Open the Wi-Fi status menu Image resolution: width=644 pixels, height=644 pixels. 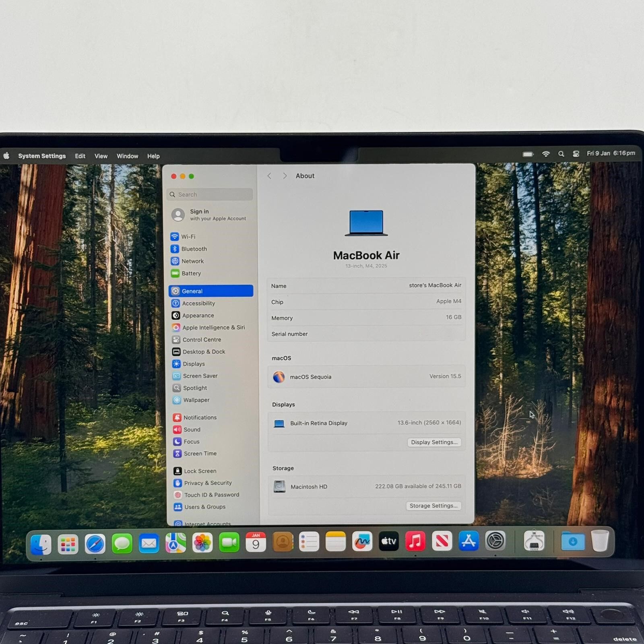point(546,154)
